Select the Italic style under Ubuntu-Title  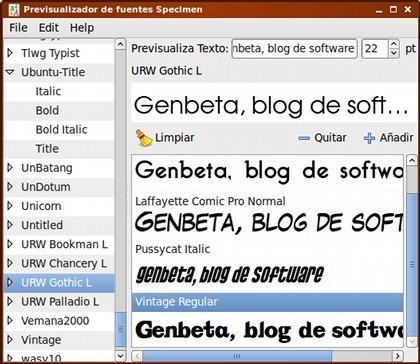coord(48,91)
